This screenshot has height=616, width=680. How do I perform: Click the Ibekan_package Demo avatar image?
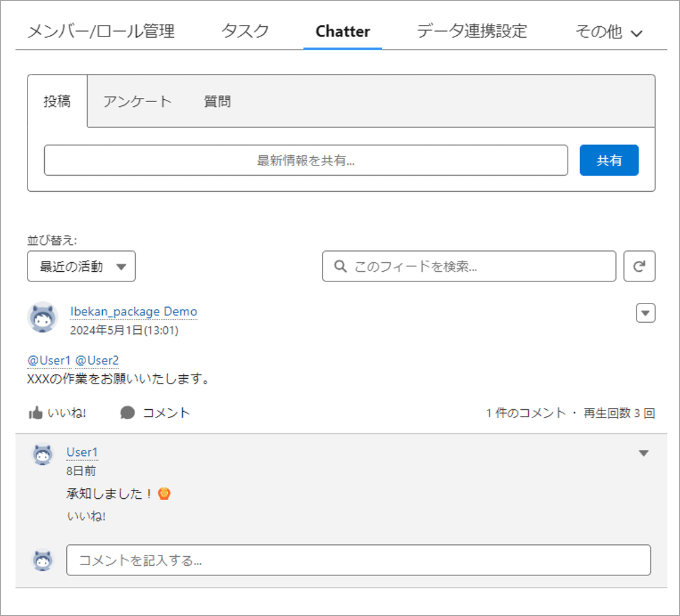click(x=43, y=317)
